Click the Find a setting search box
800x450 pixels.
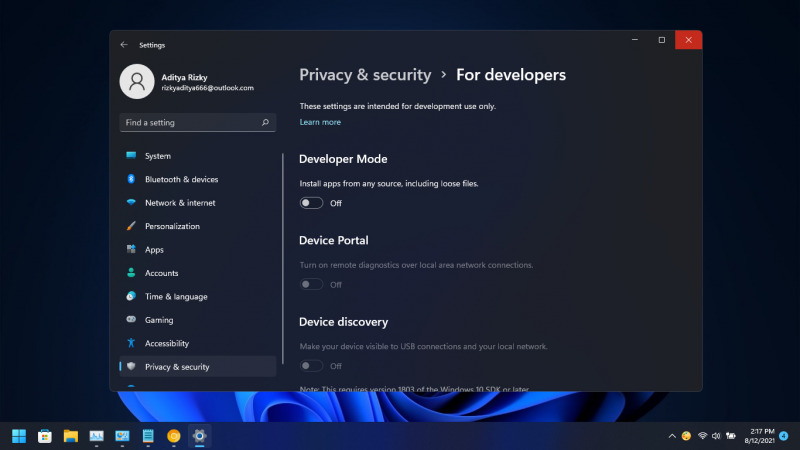tap(197, 122)
